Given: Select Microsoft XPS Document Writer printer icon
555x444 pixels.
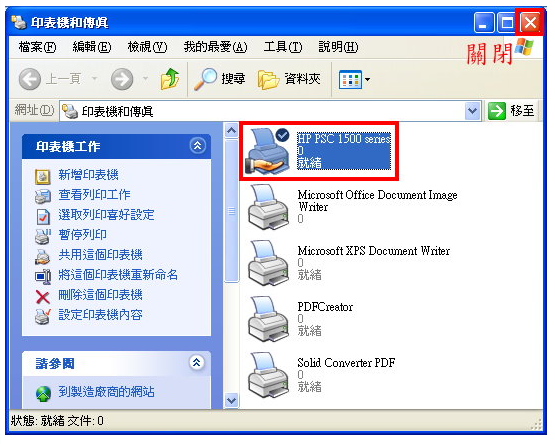Looking at the screenshot, I should [x=268, y=263].
